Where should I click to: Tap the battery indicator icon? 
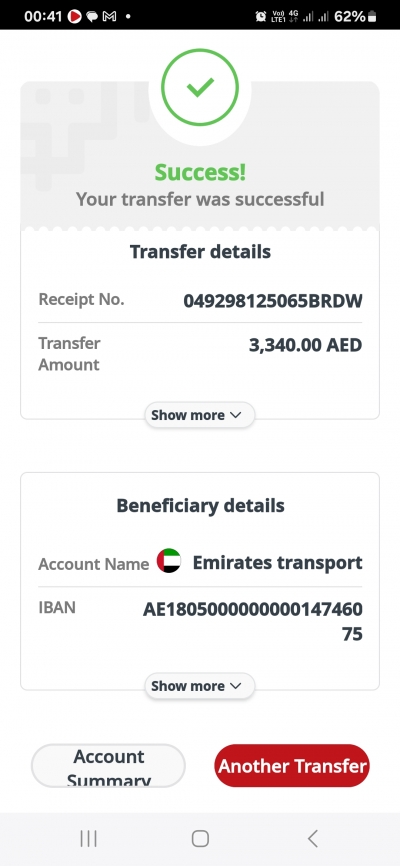pyautogui.click(x=372, y=17)
